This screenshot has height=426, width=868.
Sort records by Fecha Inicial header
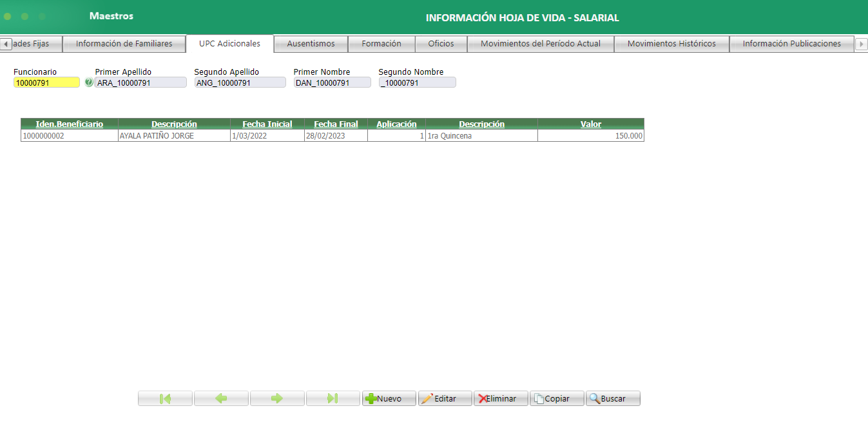coord(267,124)
